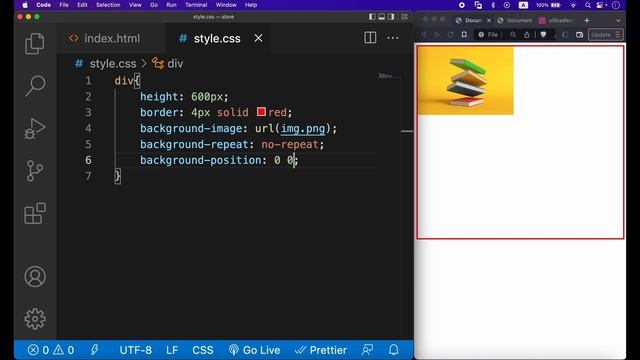Select the CSS language mode
The width and height of the screenshot is (640, 360).
coord(203,350)
